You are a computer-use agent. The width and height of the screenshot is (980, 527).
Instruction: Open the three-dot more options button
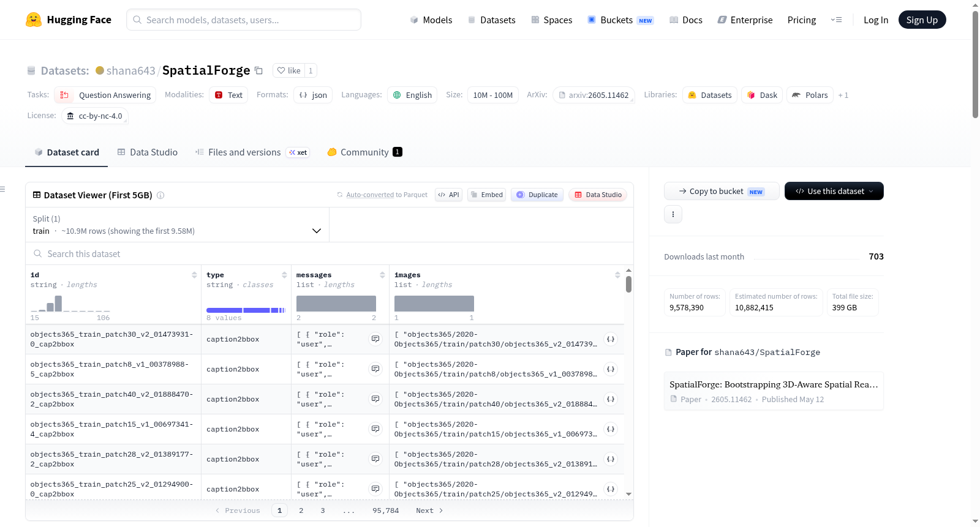point(673,214)
